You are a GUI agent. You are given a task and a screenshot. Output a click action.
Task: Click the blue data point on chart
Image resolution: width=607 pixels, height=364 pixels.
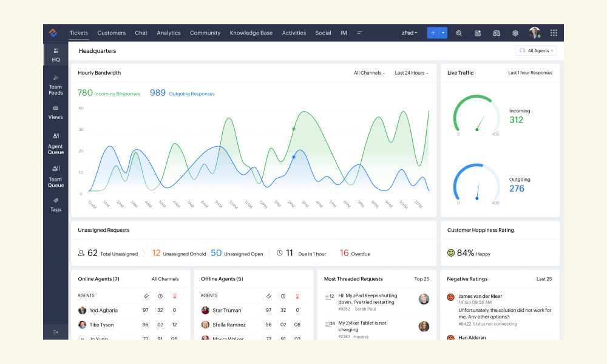pos(293,157)
